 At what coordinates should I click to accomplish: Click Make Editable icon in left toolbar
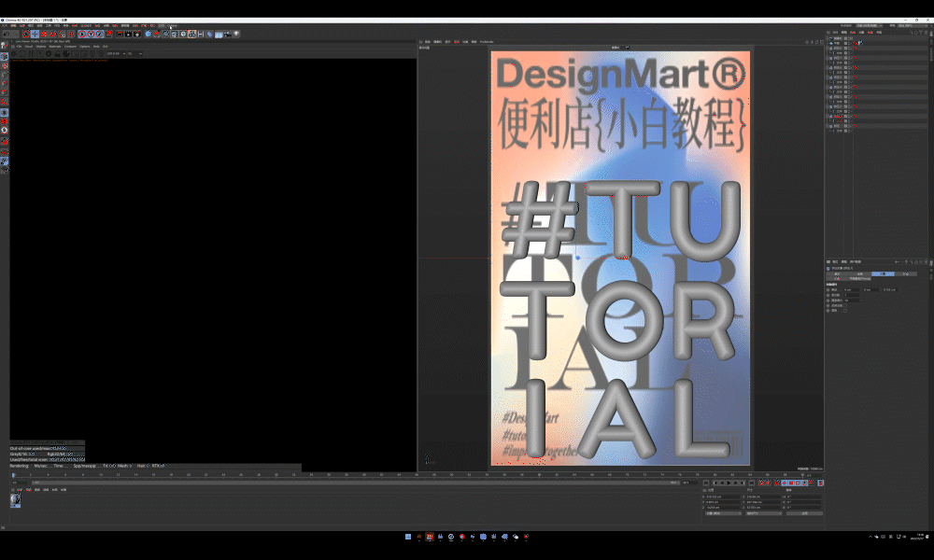[4, 45]
